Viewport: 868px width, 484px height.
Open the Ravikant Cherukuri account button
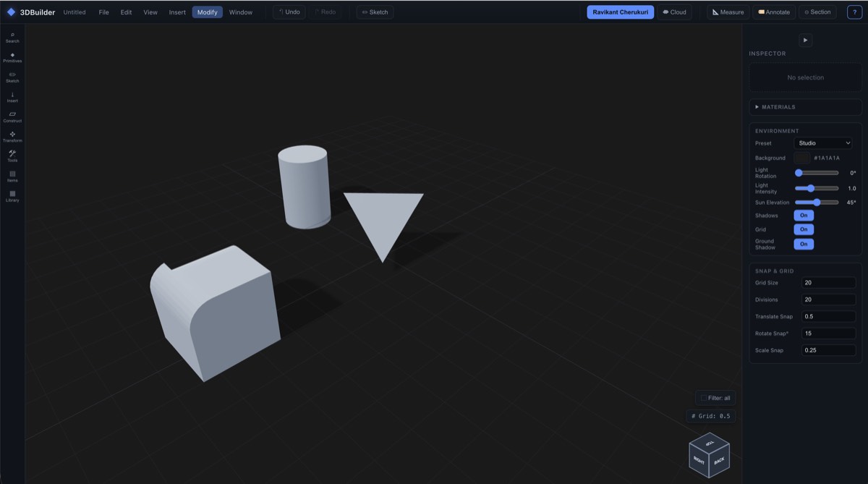621,12
